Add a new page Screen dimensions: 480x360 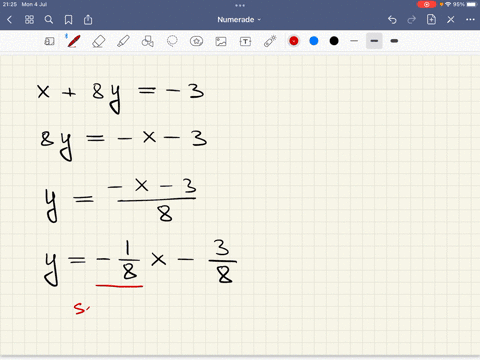tap(431, 19)
